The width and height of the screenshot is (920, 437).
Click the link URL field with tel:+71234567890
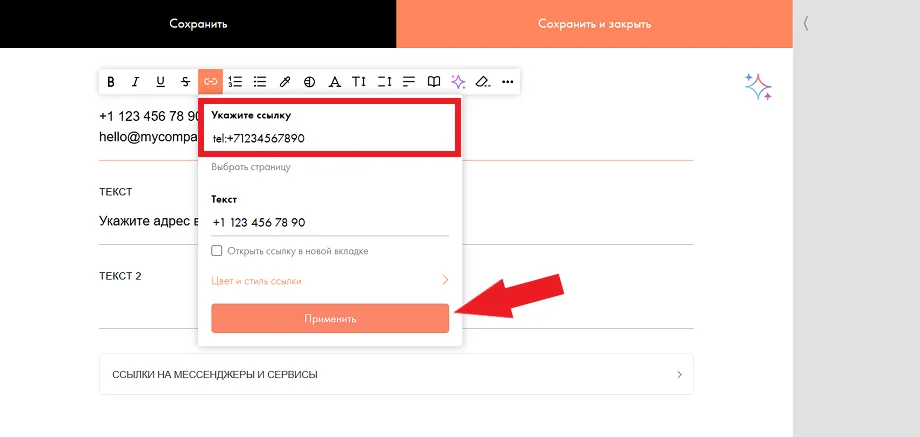[330, 139]
